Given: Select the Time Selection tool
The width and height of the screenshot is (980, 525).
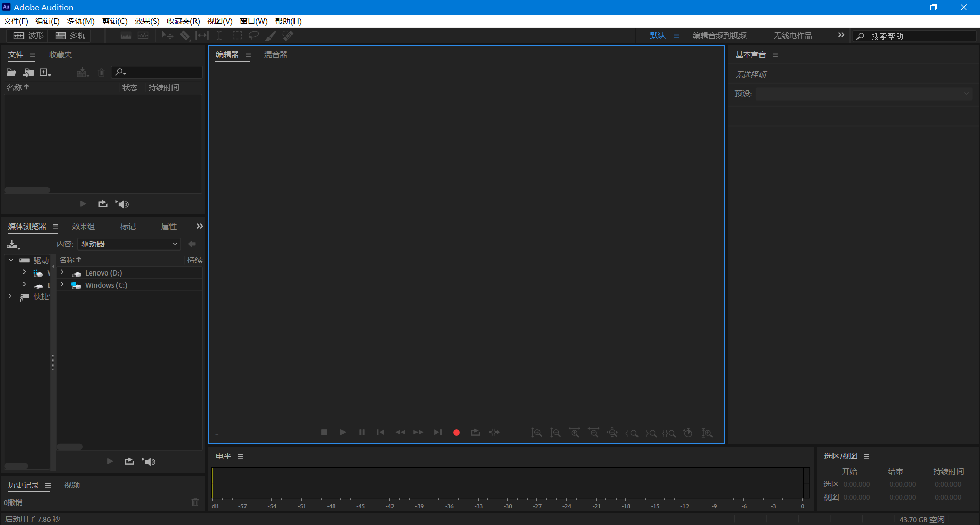Looking at the screenshot, I should click(x=219, y=35).
